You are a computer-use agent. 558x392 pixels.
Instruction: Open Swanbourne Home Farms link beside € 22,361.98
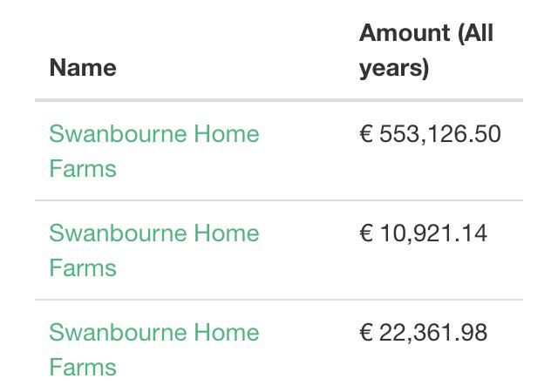coord(153,333)
